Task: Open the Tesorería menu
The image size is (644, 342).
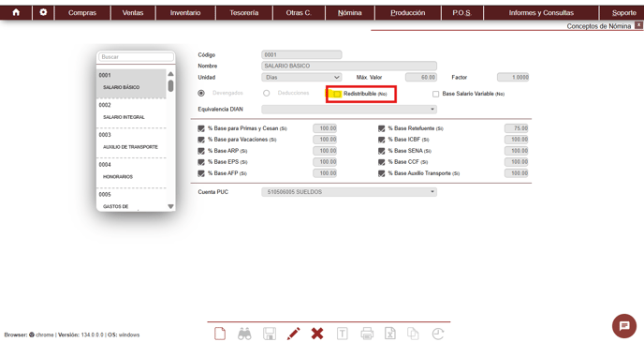Action: [244, 13]
